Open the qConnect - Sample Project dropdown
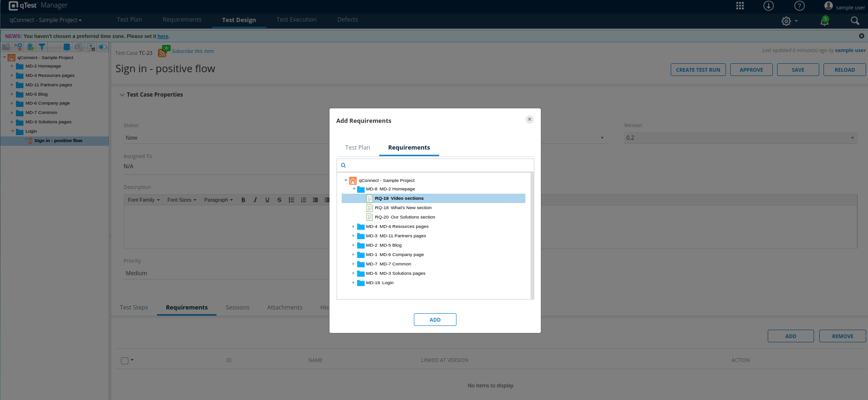Viewport: 868px width, 400px height. (45, 20)
